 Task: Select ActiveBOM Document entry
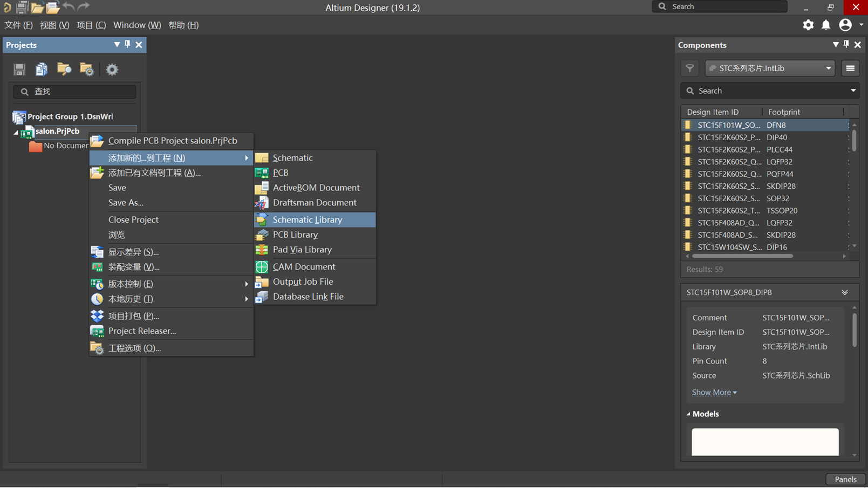click(x=315, y=188)
